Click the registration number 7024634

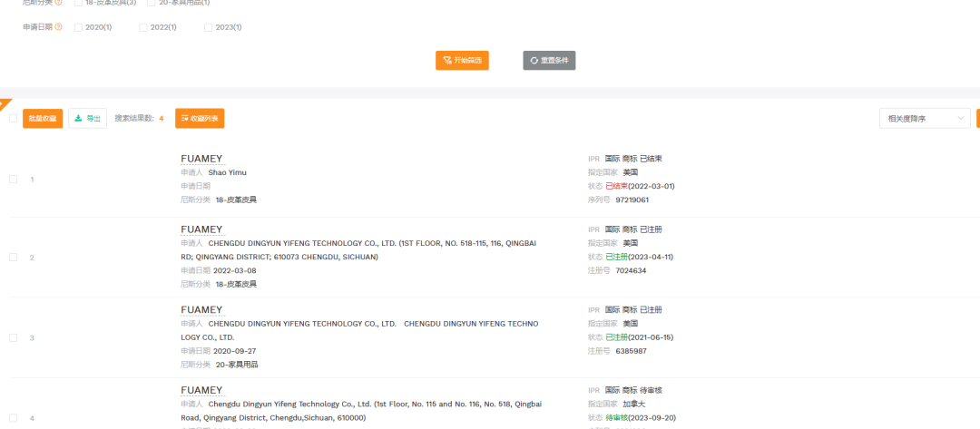[x=631, y=270]
